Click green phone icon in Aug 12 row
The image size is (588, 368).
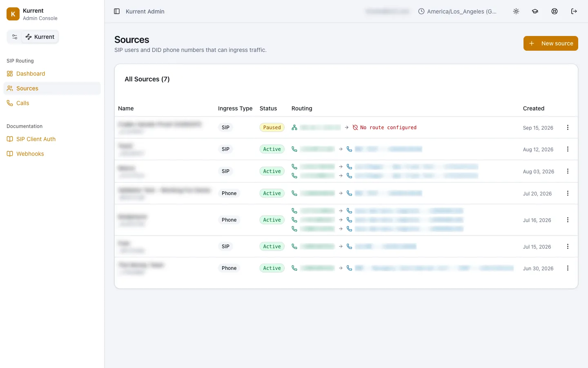[294, 149]
